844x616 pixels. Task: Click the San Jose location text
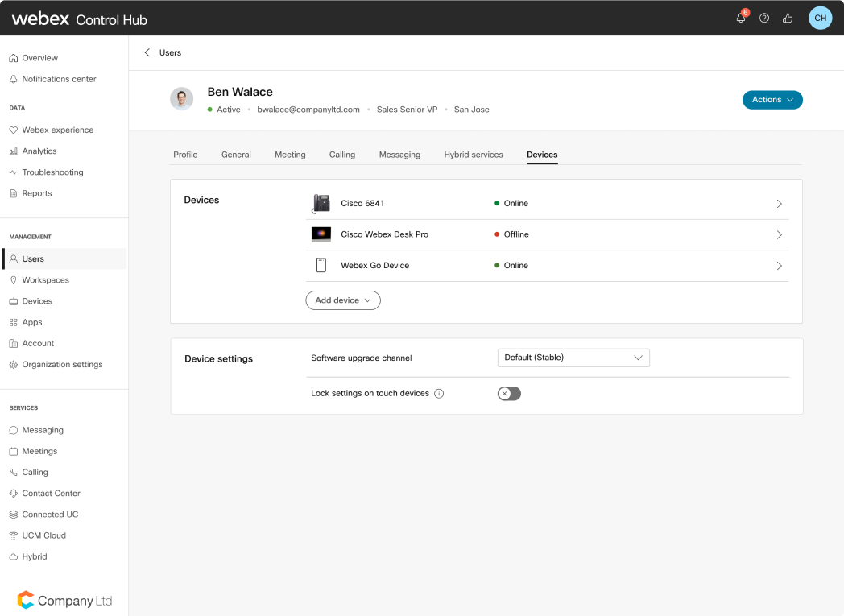(471, 110)
